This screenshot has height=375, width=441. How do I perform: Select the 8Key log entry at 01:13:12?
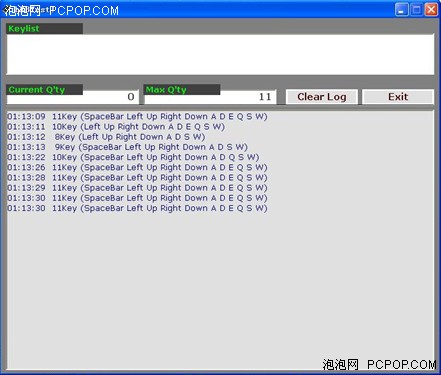click(x=106, y=137)
